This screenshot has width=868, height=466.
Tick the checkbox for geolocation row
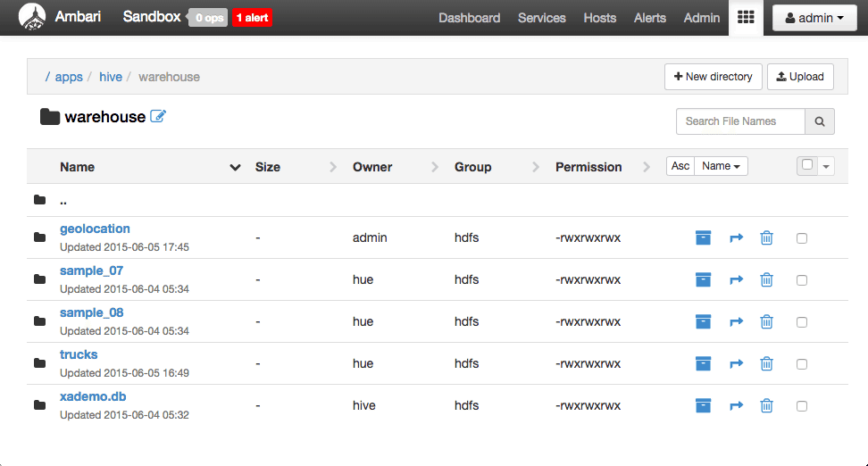[x=802, y=238]
